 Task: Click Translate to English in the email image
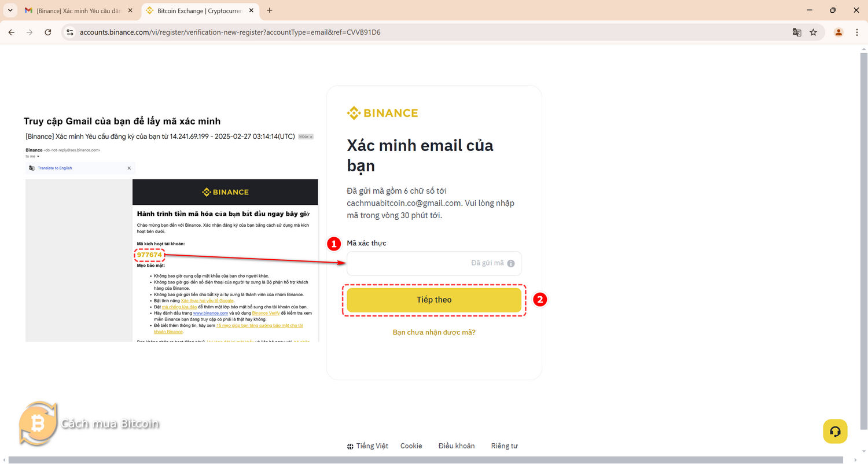coord(55,168)
